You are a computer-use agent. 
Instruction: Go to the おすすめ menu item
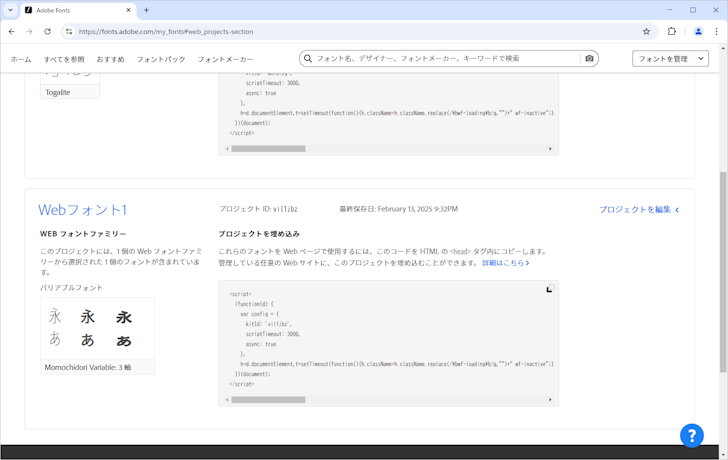coord(110,60)
